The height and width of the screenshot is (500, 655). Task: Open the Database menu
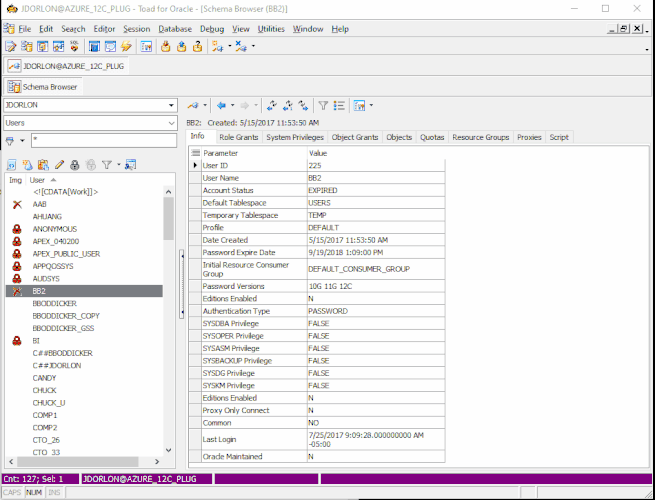[x=175, y=29]
